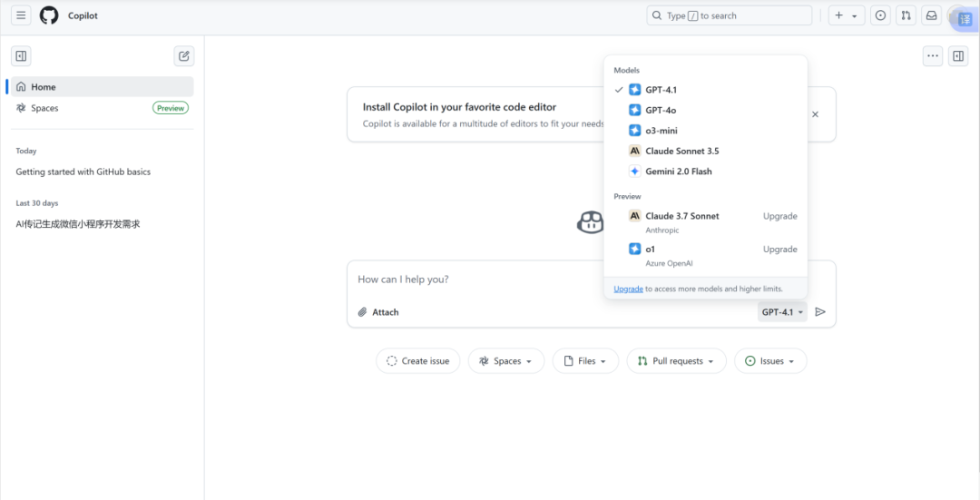Click Upgrade next to o1
The width and height of the screenshot is (980, 500).
(780, 249)
